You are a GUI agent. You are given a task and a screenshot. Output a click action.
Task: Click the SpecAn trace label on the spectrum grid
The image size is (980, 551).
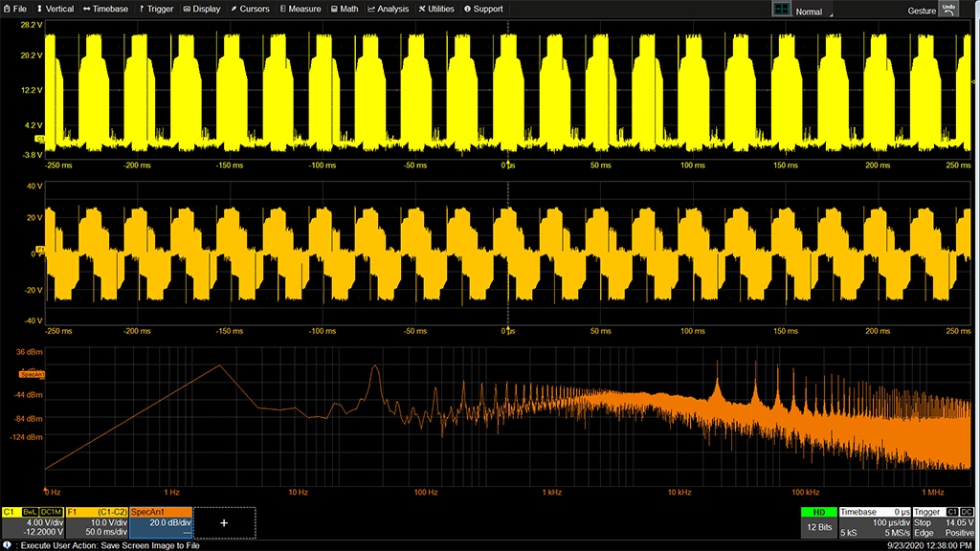coord(32,374)
